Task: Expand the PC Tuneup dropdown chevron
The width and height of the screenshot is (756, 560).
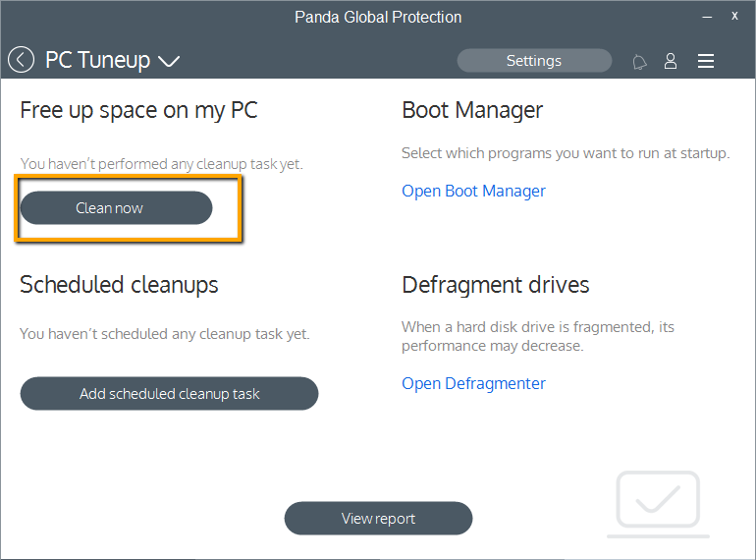Action: coord(169,61)
